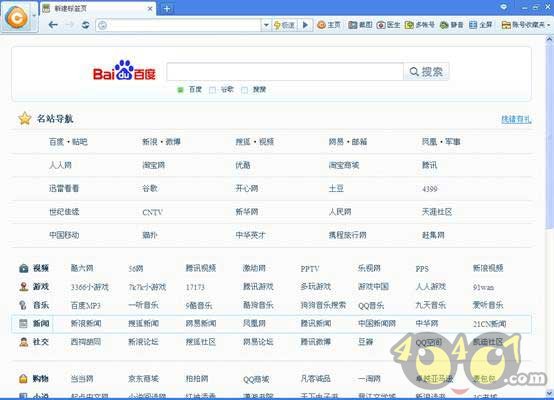Open the 音乐 music category icon

tap(23, 305)
